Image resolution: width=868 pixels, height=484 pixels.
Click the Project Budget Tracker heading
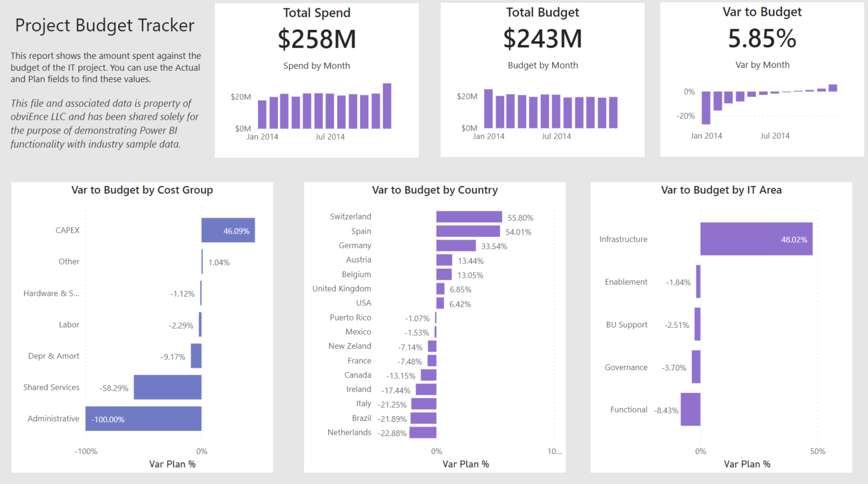point(105,25)
